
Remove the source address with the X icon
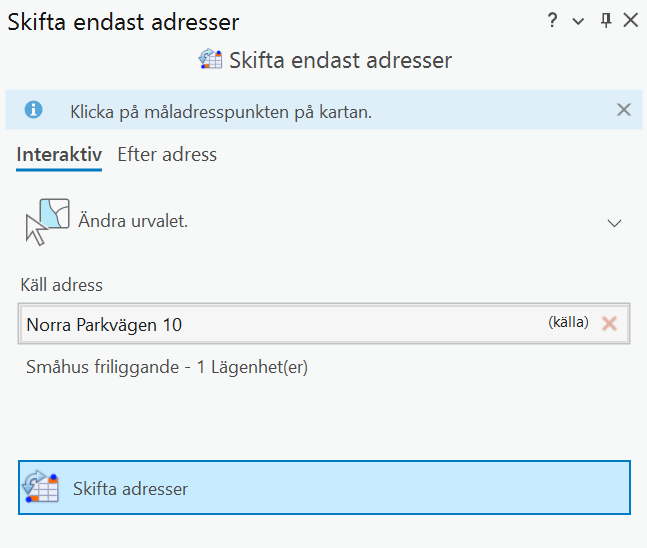(609, 323)
